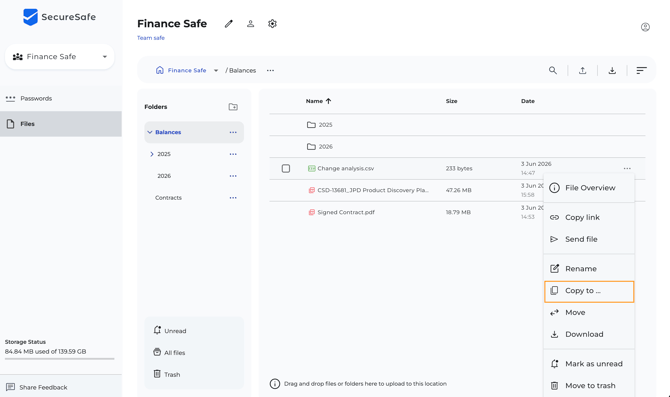Open Passwords in the sidebar
670x397 pixels.
pos(61,99)
